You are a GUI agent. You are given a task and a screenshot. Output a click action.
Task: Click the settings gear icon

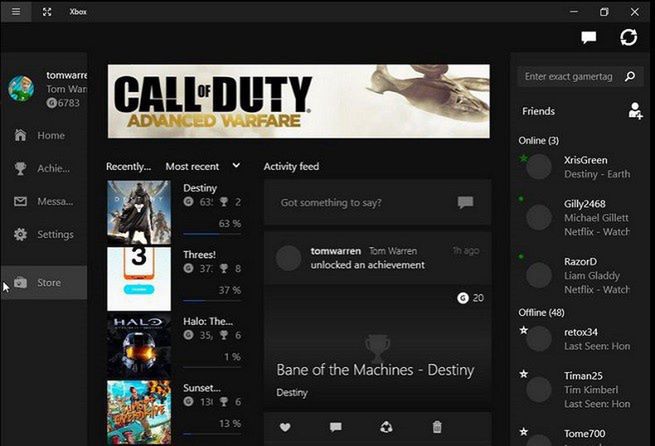[x=20, y=234]
